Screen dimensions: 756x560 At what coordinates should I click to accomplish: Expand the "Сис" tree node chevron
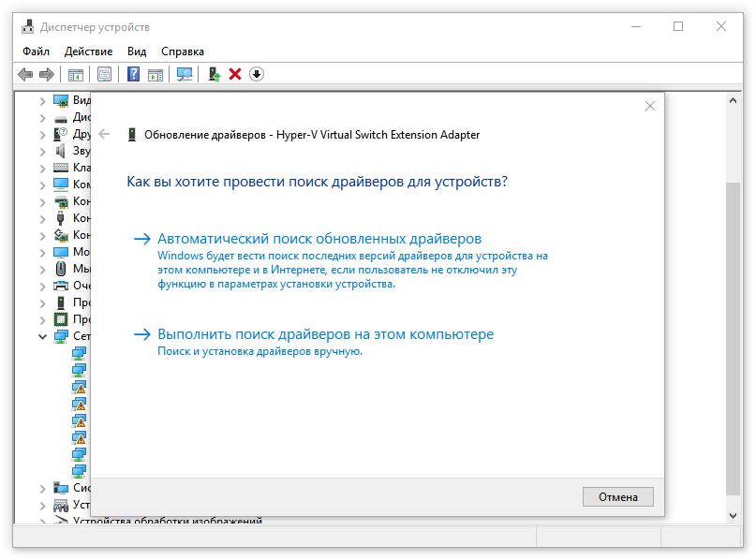(42, 489)
